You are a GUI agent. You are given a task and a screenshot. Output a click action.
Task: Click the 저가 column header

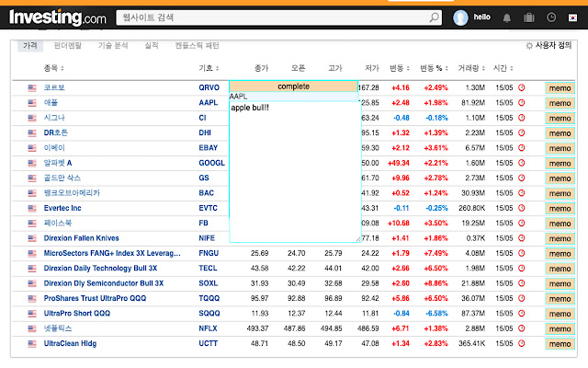pos(372,68)
